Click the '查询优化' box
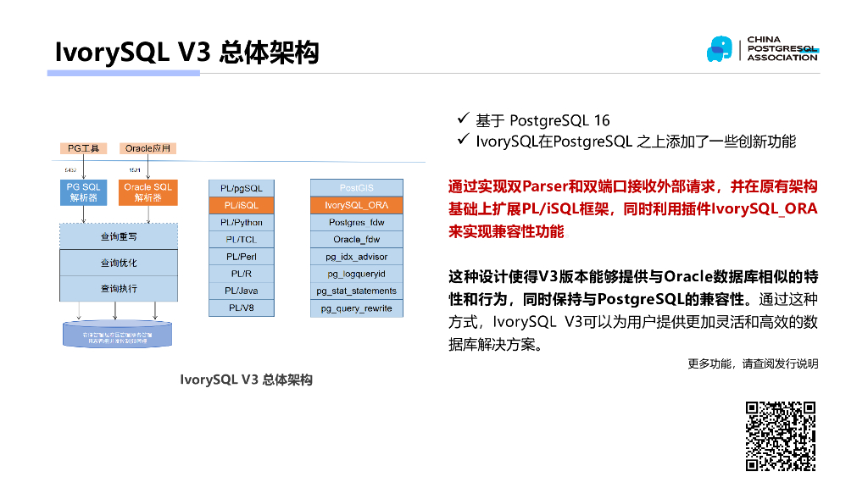868x488 pixels. point(119,263)
